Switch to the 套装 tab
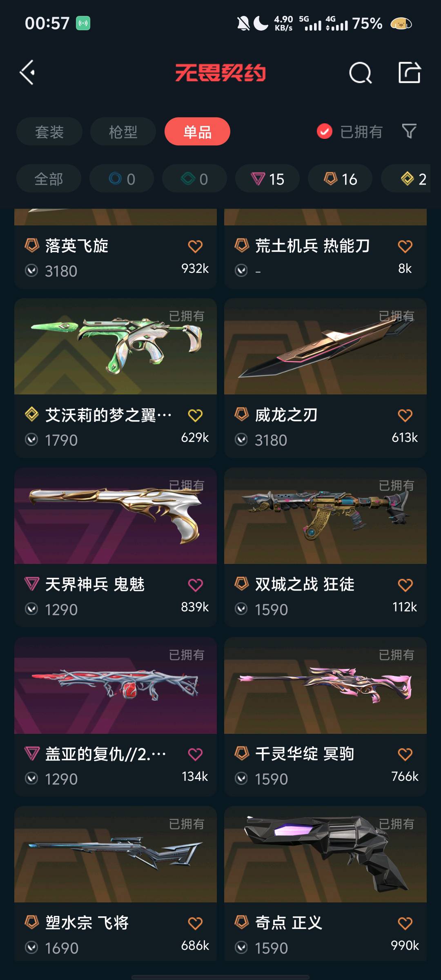Image resolution: width=441 pixels, height=980 pixels. tap(49, 131)
